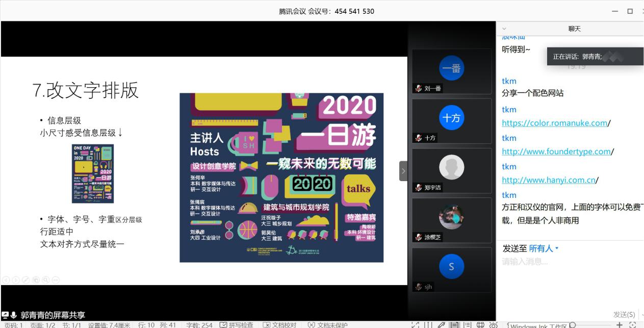Screen dimensions: 644x328
Task: Maximize the 腾讯会议 window
Action: click(x=630, y=11)
